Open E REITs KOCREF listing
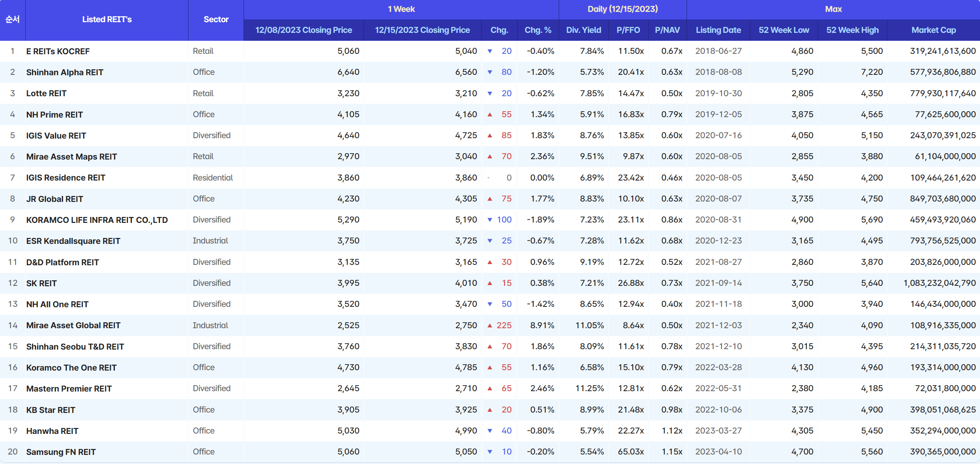 tap(58, 51)
